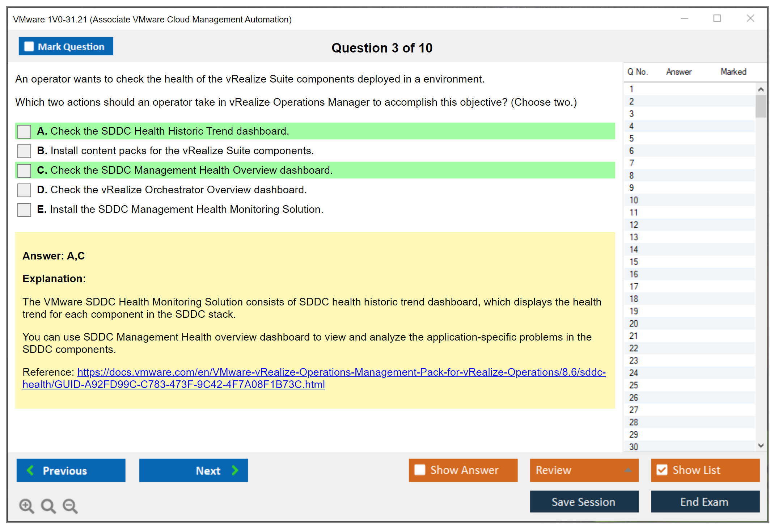
Task: Expand the Review dropdown menu
Action: [x=628, y=470]
